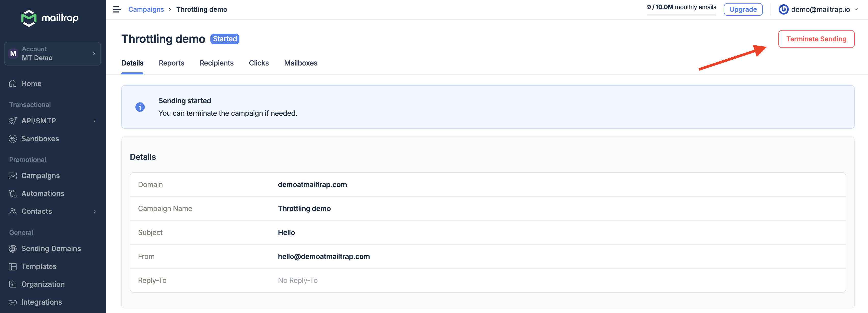Expand the Contacts submenu chevron

[x=94, y=212]
